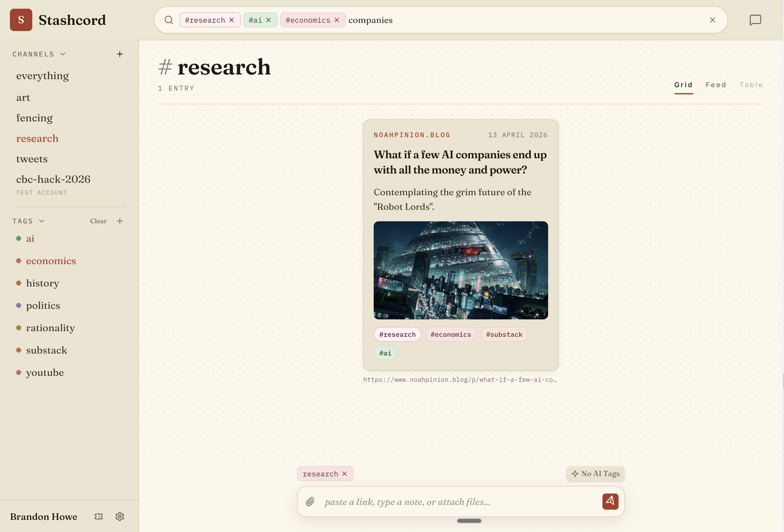The image size is (784, 532).
Task: Open the noahpinion.blog article URL link
Action: 460,380
